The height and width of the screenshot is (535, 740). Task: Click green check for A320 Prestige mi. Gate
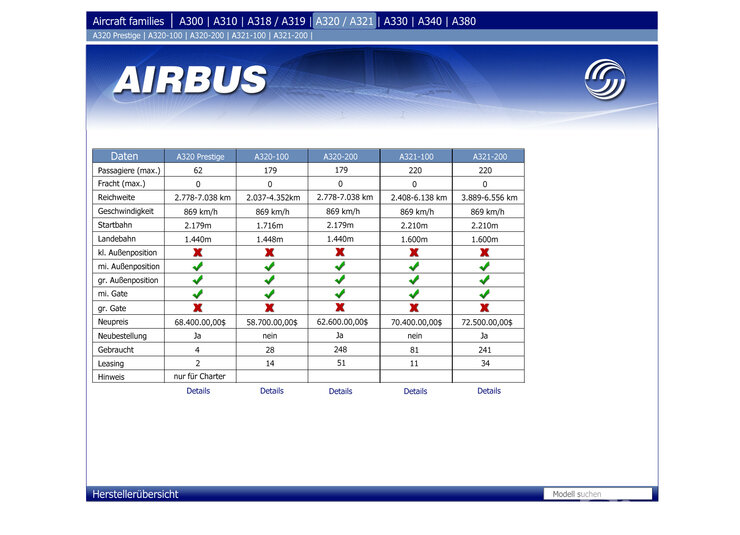tap(198, 294)
